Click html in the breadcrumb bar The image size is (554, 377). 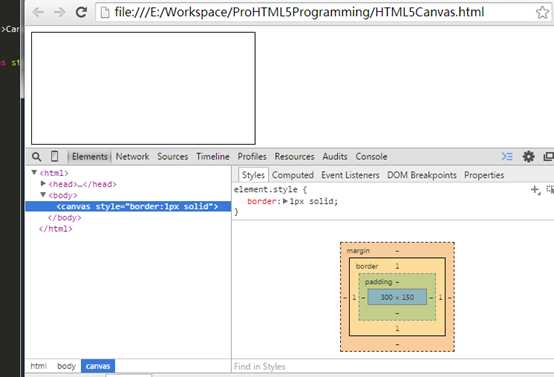[39, 366]
